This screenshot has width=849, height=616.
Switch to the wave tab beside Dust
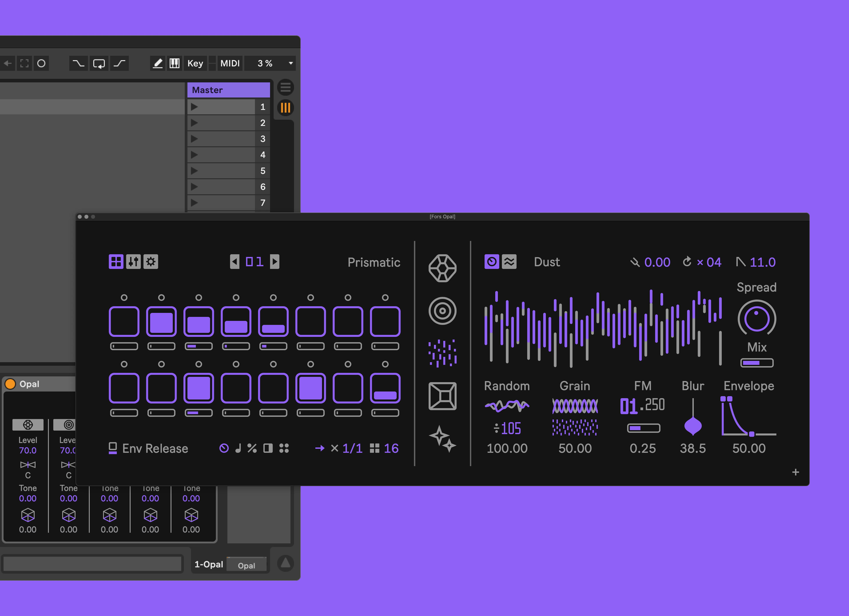(509, 262)
